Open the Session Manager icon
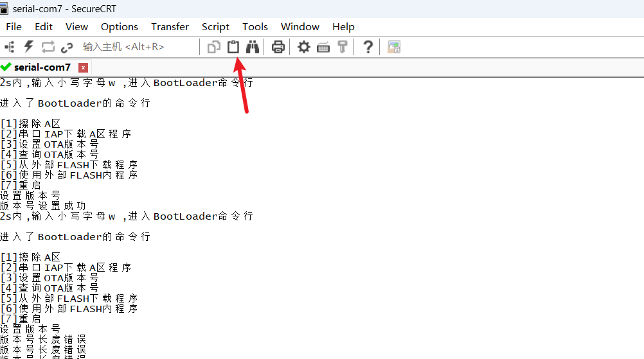 pos(10,47)
